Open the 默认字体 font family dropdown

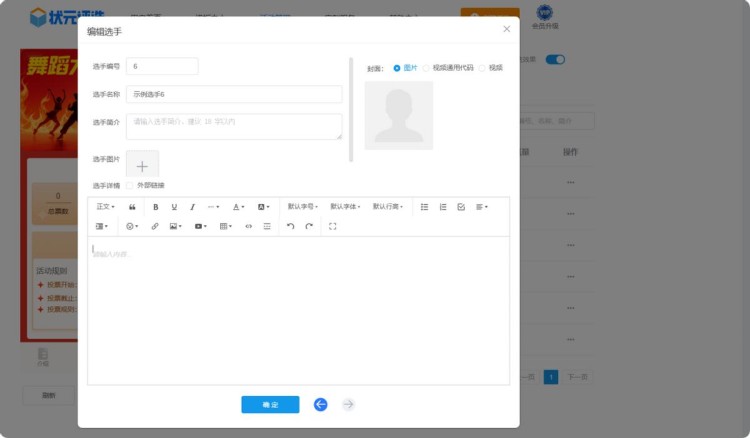point(345,207)
